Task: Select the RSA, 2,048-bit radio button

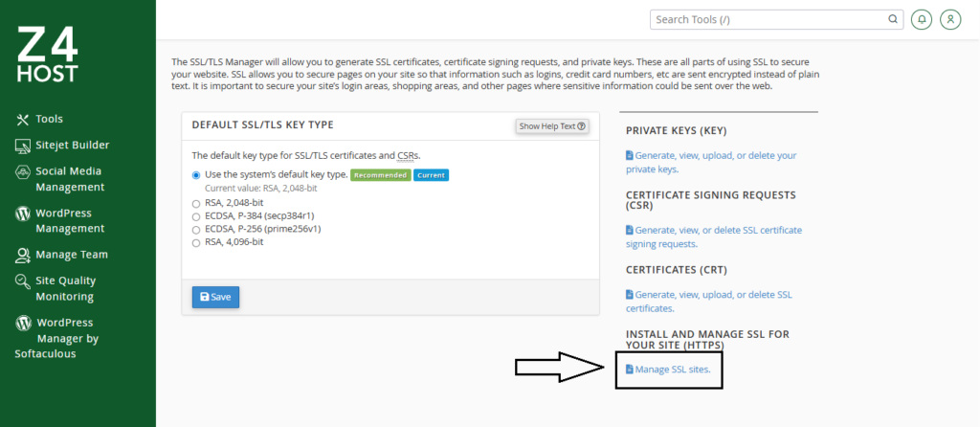Action: pyautogui.click(x=196, y=203)
